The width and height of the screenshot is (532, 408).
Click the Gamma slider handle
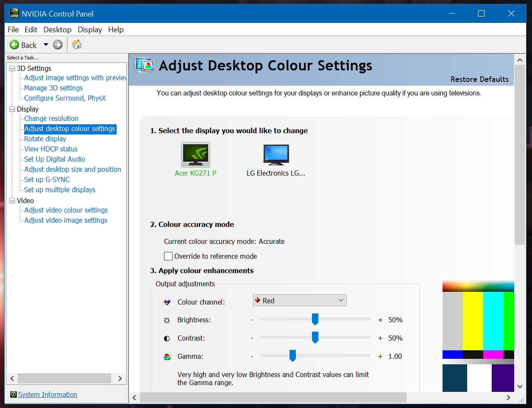[x=292, y=356]
